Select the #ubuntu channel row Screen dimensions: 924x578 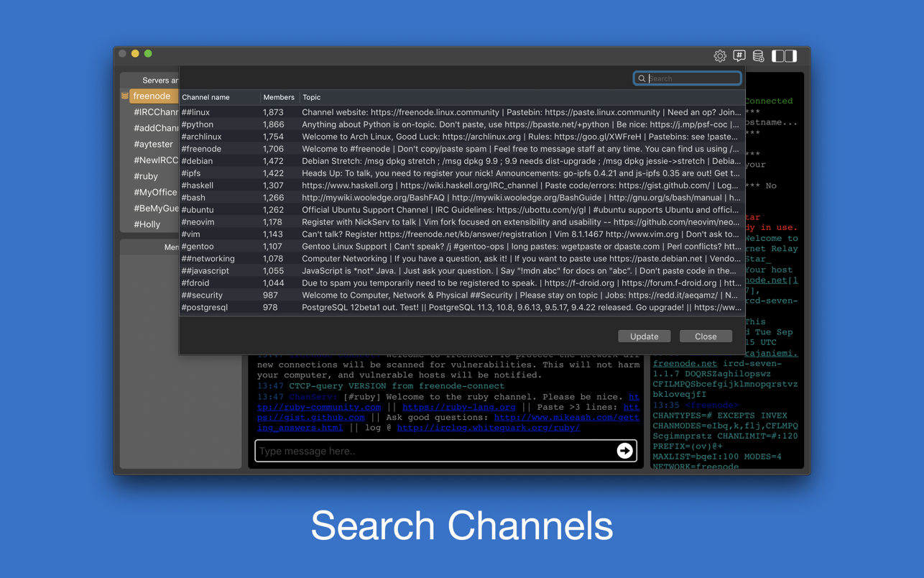point(461,210)
